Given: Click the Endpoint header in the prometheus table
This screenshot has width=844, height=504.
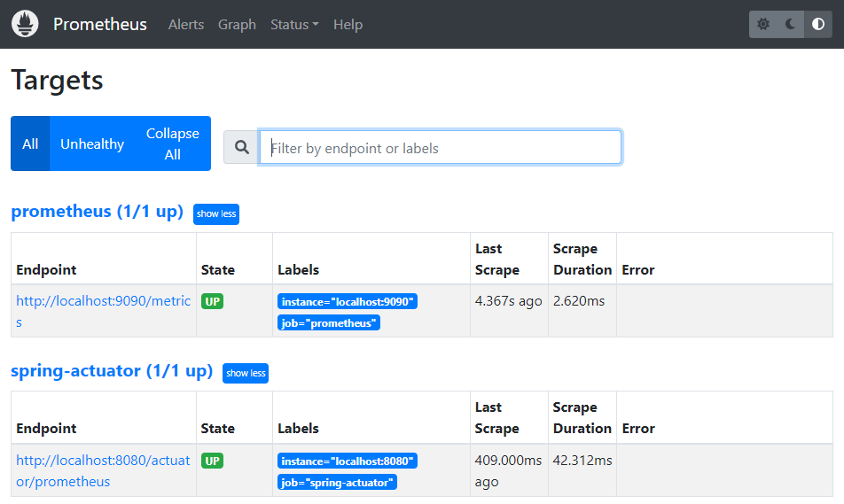Looking at the screenshot, I should (46, 270).
